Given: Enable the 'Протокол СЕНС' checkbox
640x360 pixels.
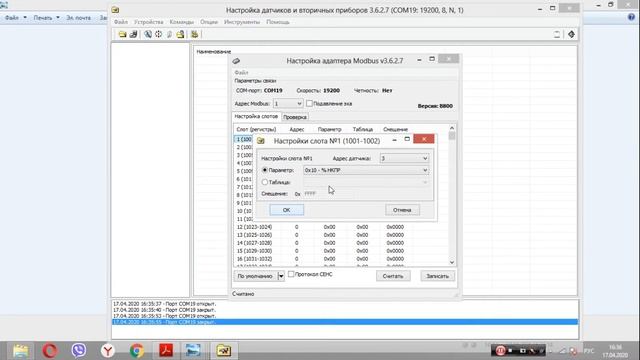Looking at the screenshot, I should tap(291, 274).
